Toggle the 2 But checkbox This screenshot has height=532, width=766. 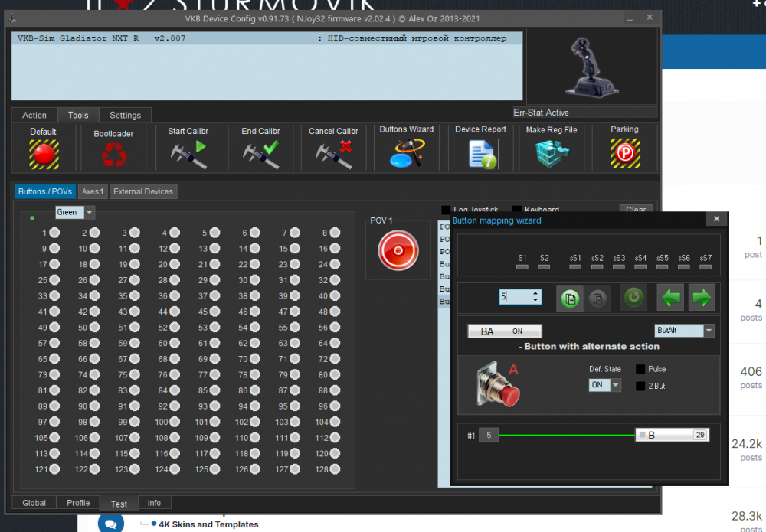pos(640,386)
